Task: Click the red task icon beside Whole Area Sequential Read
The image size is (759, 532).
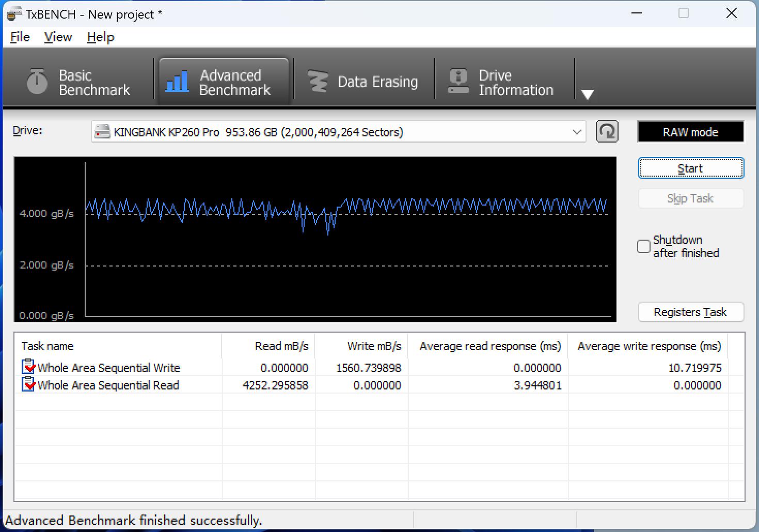Action: (27, 385)
